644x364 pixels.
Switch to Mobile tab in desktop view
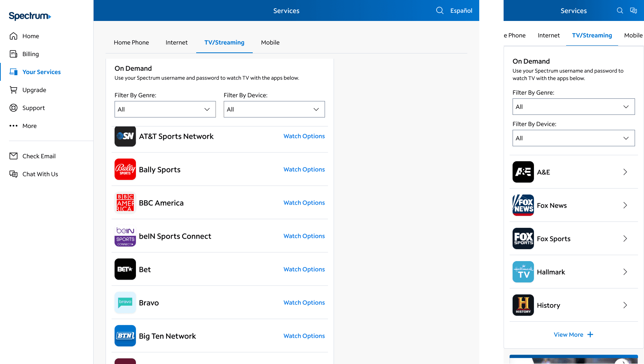[x=270, y=42]
